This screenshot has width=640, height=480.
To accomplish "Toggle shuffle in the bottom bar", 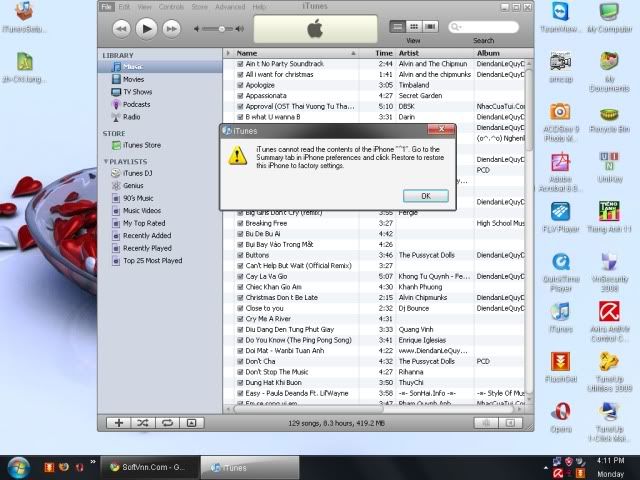I will (x=143, y=423).
